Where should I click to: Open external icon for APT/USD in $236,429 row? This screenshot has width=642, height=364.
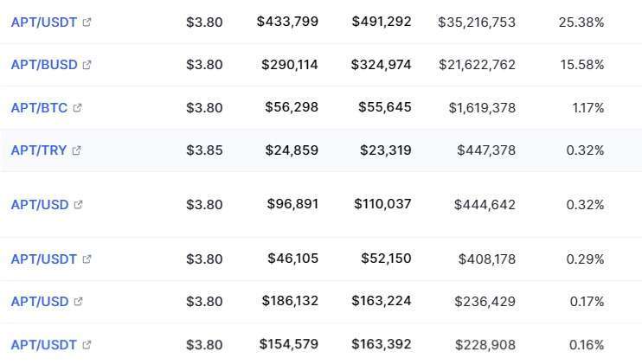(78, 302)
